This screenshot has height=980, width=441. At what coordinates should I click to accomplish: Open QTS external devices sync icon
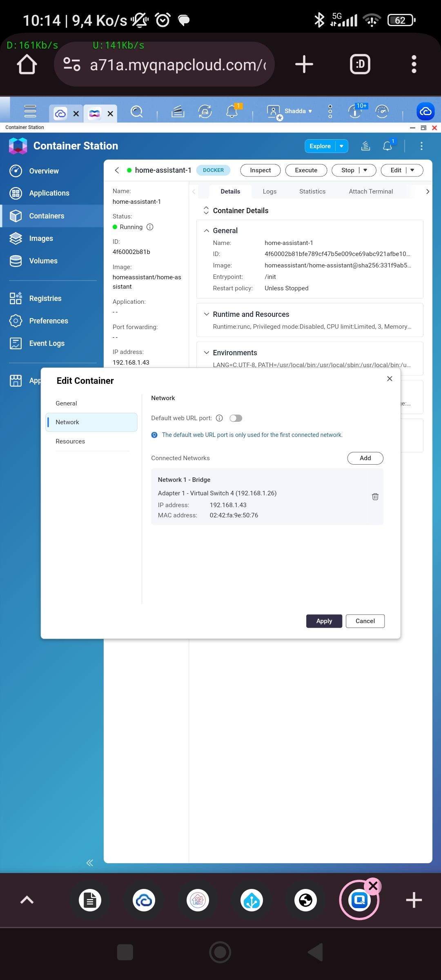click(205, 111)
